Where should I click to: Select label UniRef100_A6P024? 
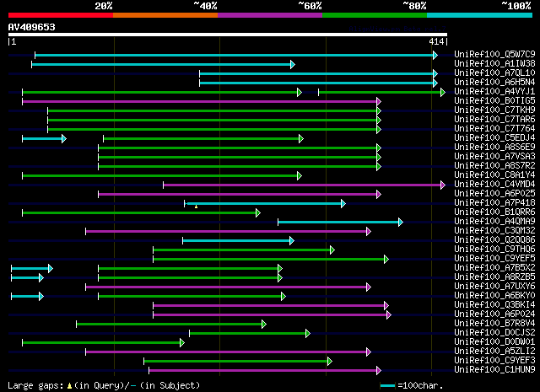coord(494,314)
